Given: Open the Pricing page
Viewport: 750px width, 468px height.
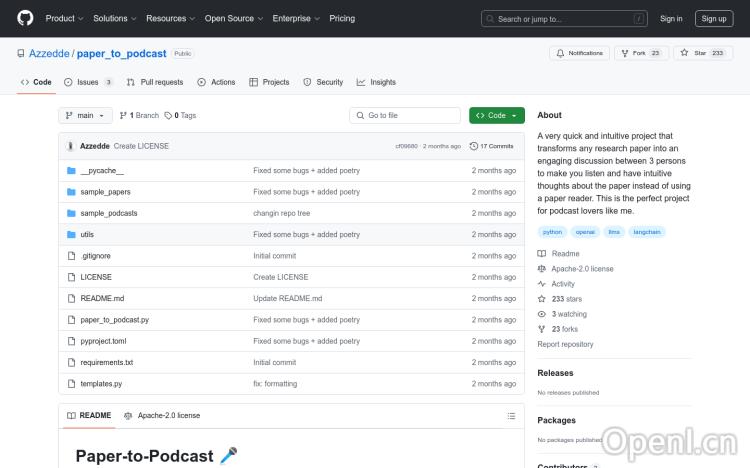Looking at the screenshot, I should pyautogui.click(x=342, y=18).
